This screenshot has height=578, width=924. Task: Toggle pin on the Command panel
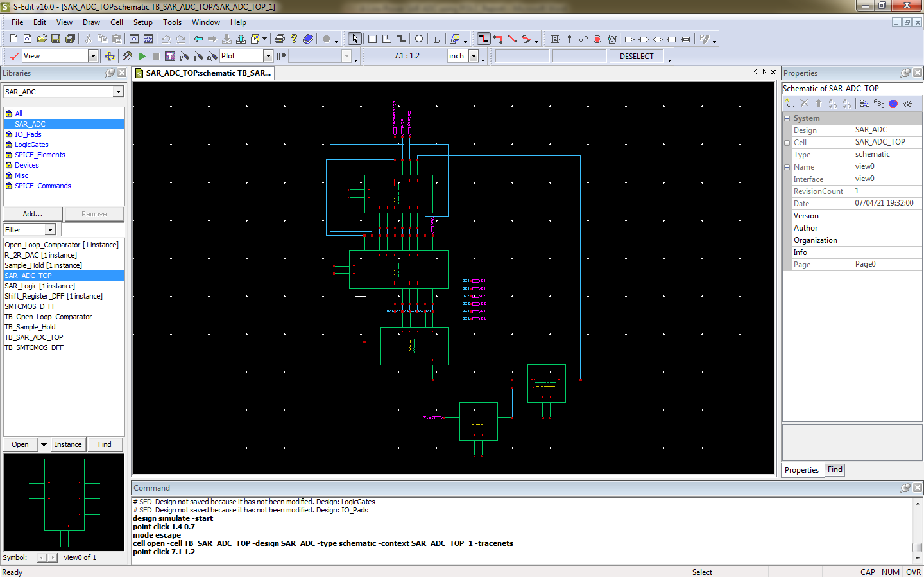click(x=905, y=488)
